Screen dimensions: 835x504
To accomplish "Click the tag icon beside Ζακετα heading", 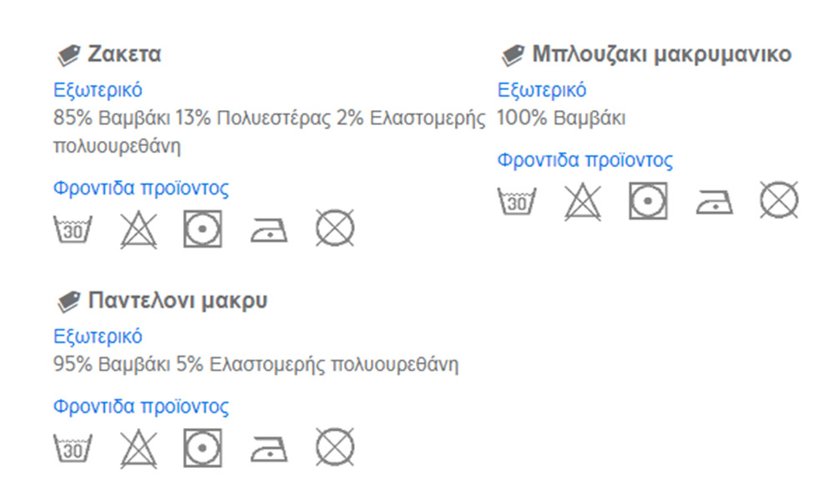I will pyautogui.click(x=68, y=55).
